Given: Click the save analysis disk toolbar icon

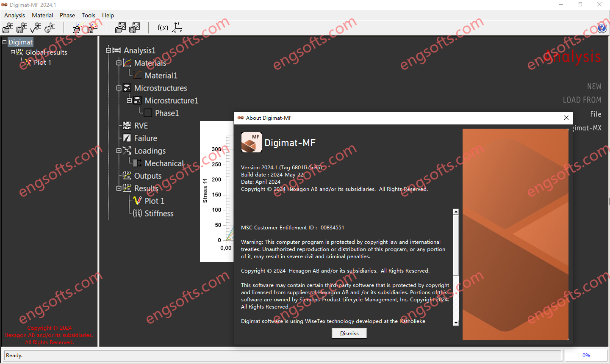Looking at the screenshot, I should coord(22,28).
